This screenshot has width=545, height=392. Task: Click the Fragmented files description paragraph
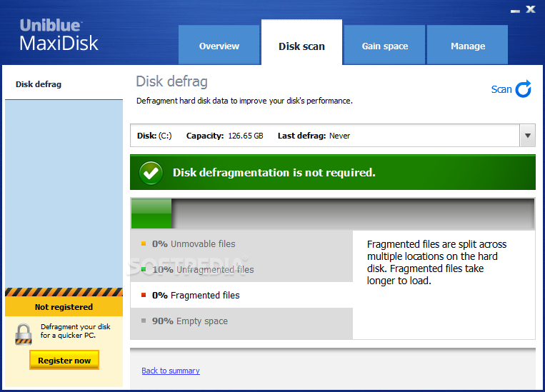click(436, 262)
